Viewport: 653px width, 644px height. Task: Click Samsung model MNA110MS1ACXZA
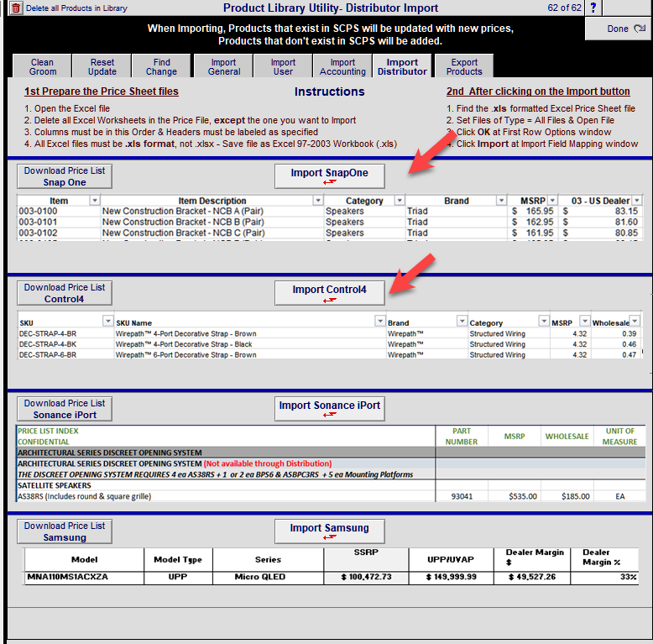click(x=67, y=577)
